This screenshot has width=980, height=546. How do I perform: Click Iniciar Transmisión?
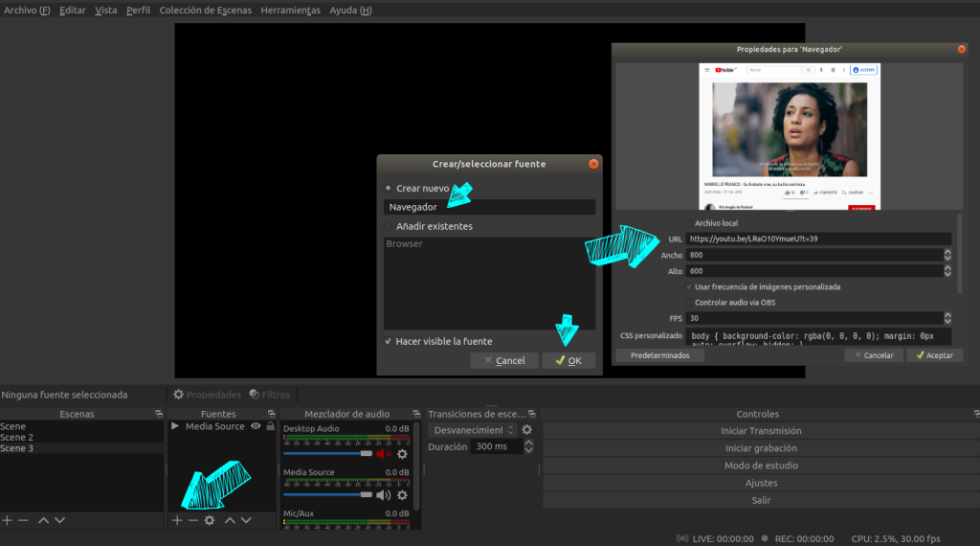pyautogui.click(x=761, y=431)
